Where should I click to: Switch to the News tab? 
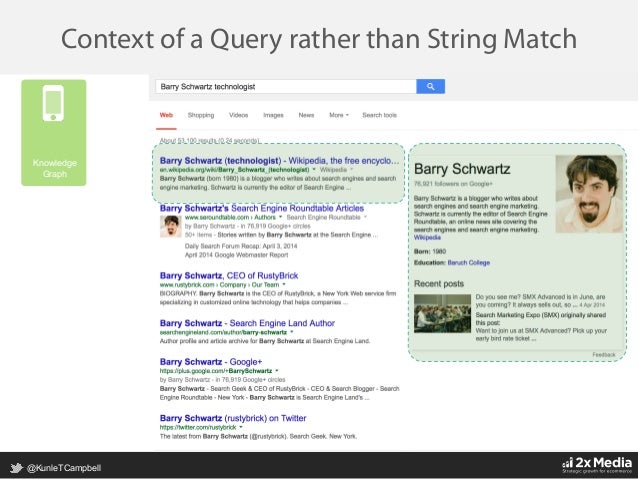pos(306,115)
